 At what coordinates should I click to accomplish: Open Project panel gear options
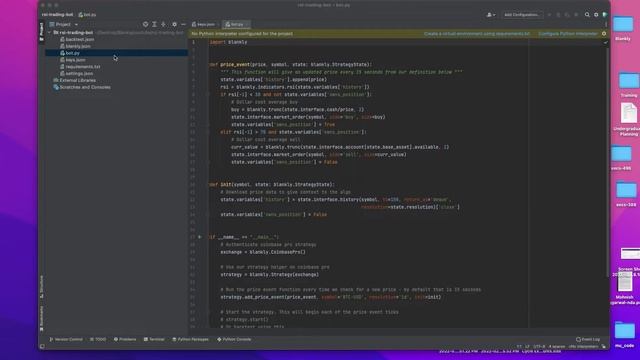click(174, 24)
